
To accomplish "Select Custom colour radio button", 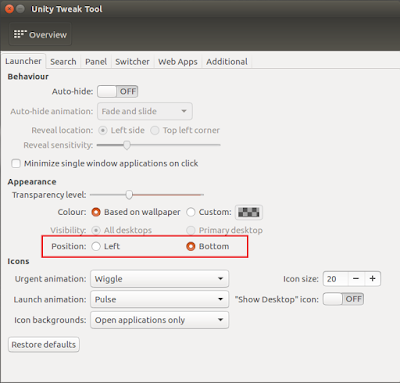I will pos(209,212).
